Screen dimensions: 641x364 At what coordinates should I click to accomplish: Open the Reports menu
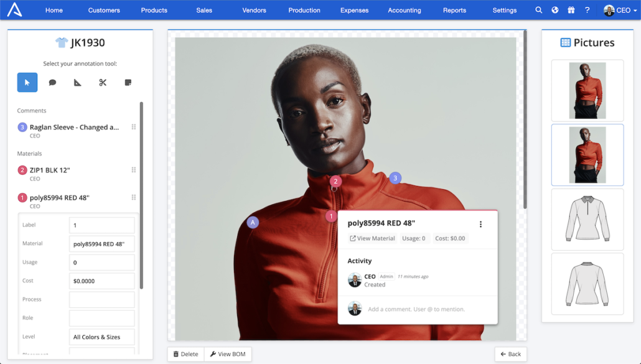[x=454, y=10]
